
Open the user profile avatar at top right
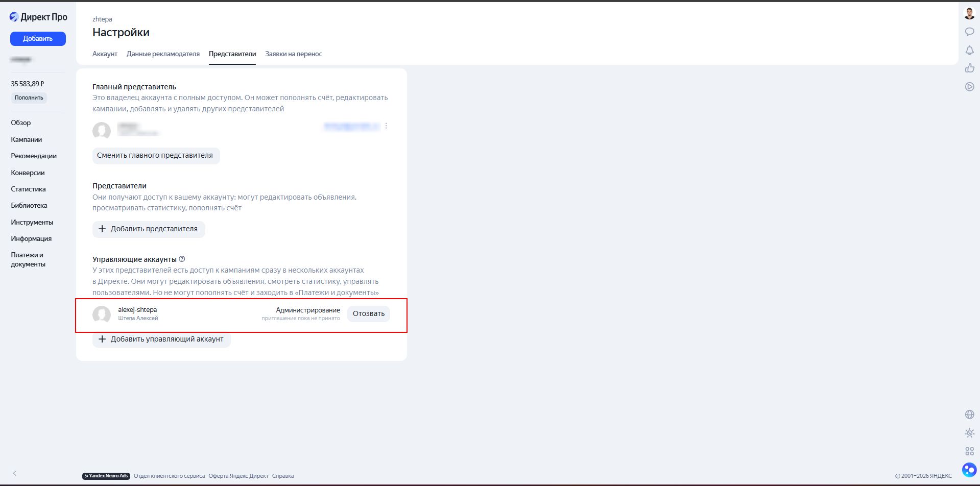[x=969, y=13]
